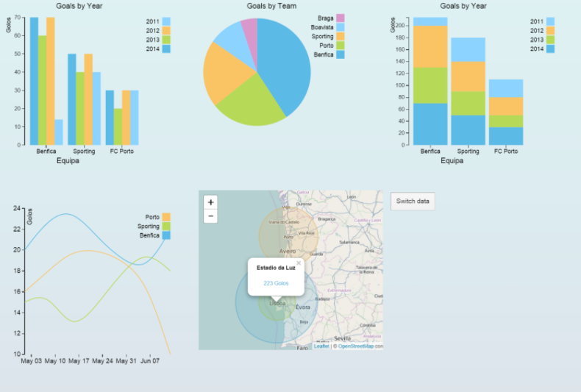Zoom in on the map

(211, 202)
